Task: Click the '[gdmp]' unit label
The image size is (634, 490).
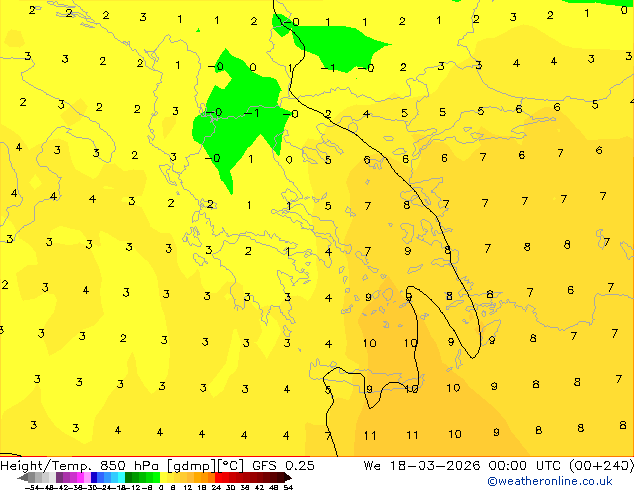Action: coord(191,466)
